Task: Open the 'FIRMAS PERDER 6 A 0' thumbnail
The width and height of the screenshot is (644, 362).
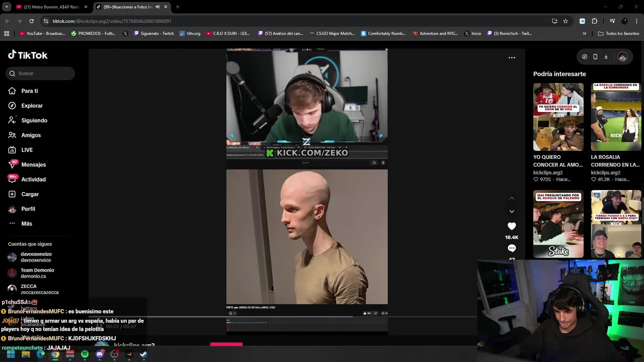Action: 616,224
